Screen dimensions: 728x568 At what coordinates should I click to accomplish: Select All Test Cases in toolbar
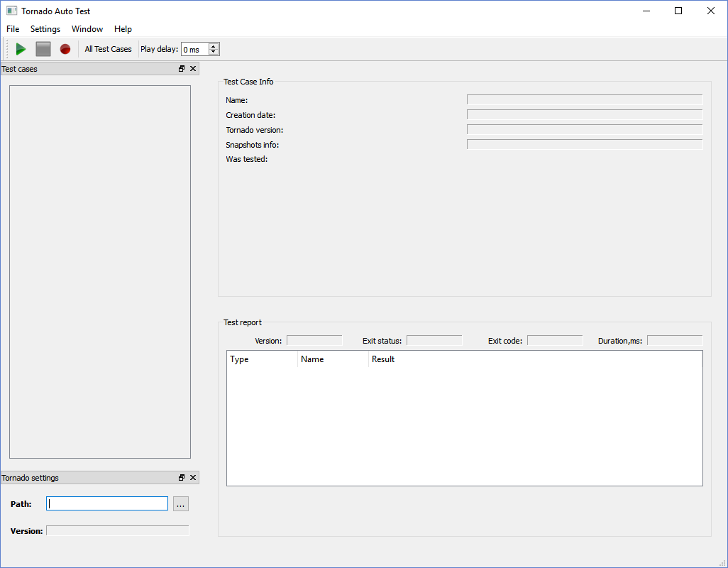click(108, 49)
